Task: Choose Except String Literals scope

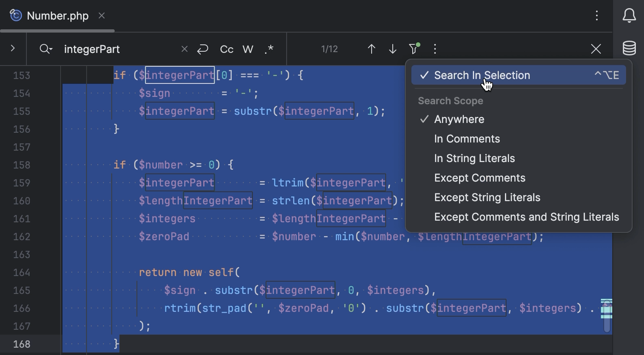Action: point(487,197)
